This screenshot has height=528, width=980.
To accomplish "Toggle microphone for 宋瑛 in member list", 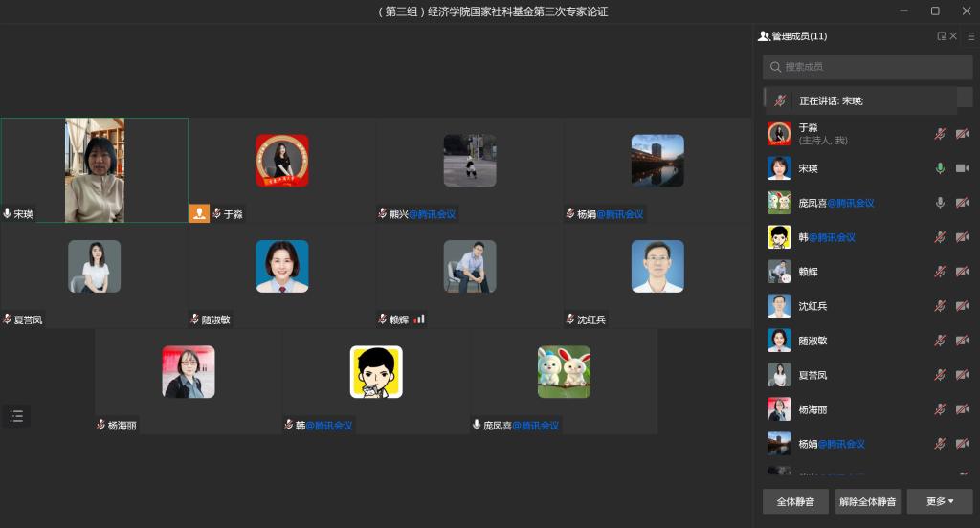I will pyautogui.click(x=940, y=168).
